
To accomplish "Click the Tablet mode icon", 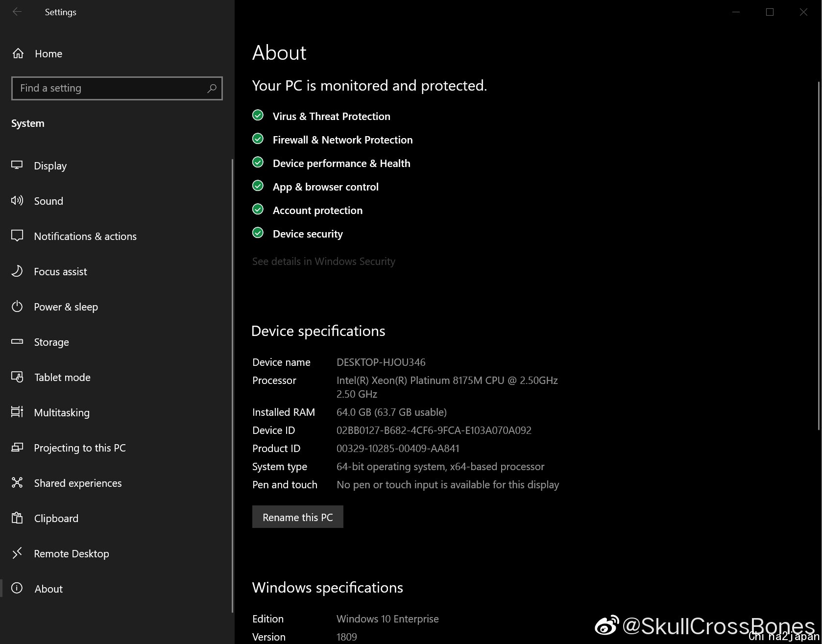I will click(17, 377).
